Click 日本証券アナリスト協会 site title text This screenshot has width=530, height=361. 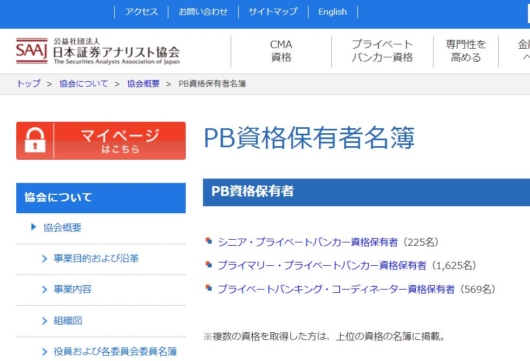tap(116, 52)
